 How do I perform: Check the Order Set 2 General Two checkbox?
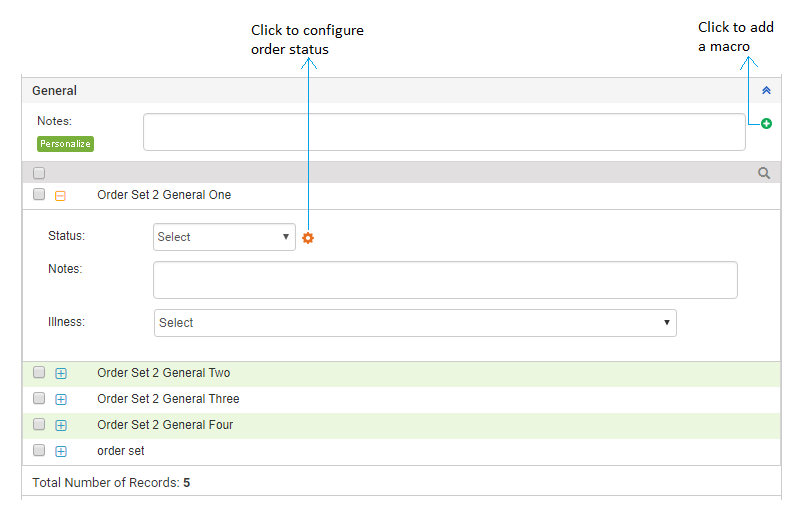[39, 372]
